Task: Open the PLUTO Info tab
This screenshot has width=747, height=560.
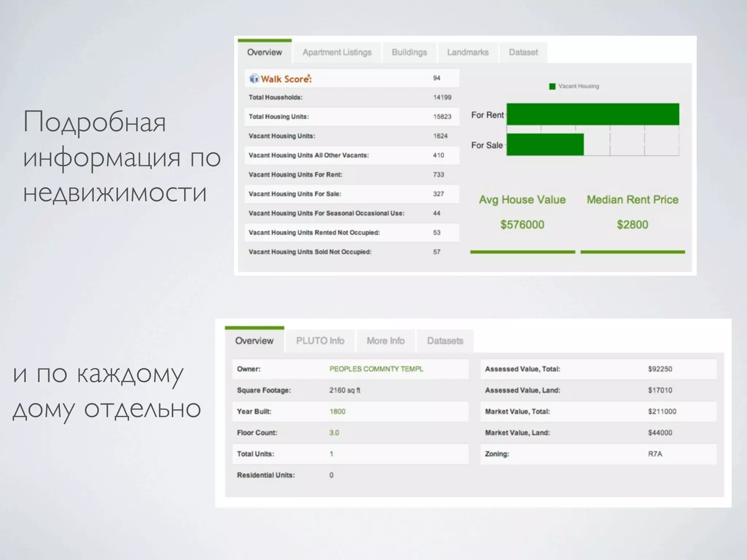Action: pos(320,341)
